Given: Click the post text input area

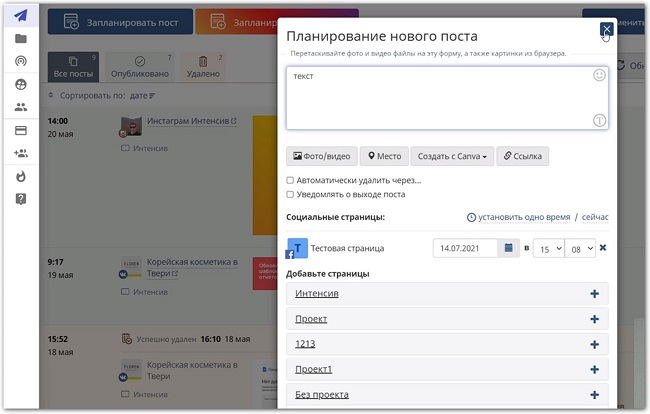Looking at the screenshot, I should pyautogui.click(x=440, y=98).
